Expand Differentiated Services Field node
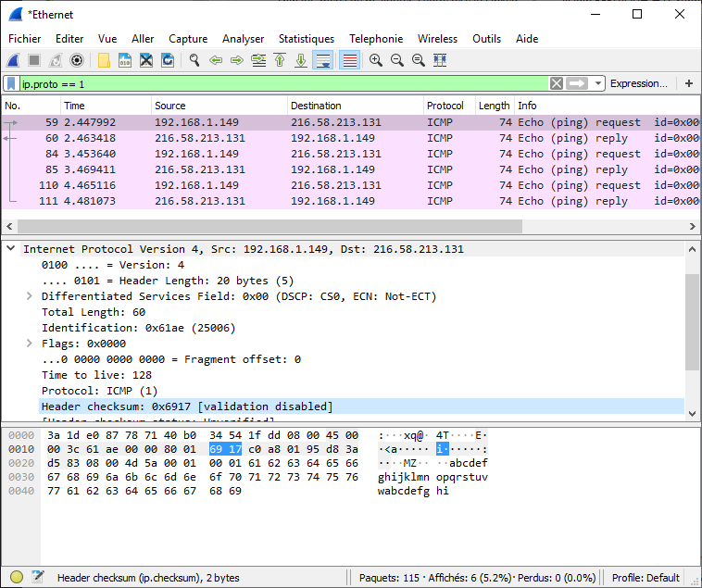The height and width of the screenshot is (588, 702). 29,295
